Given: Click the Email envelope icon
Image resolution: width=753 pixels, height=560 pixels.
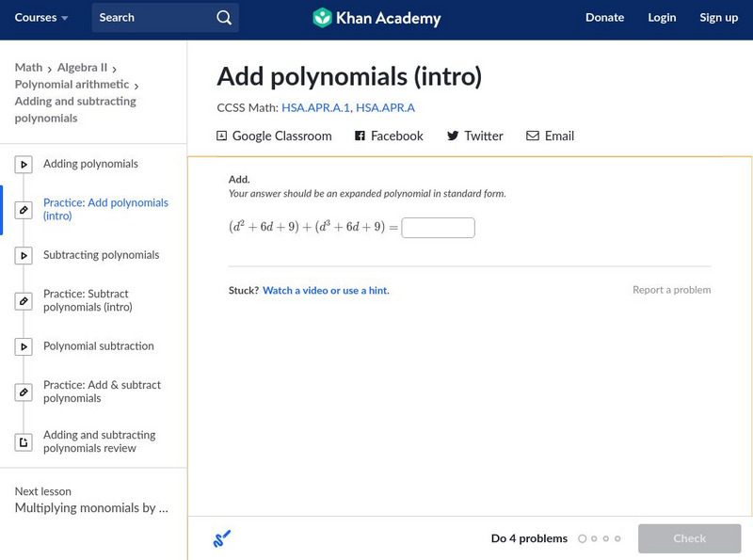Looking at the screenshot, I should click(533, 136).
